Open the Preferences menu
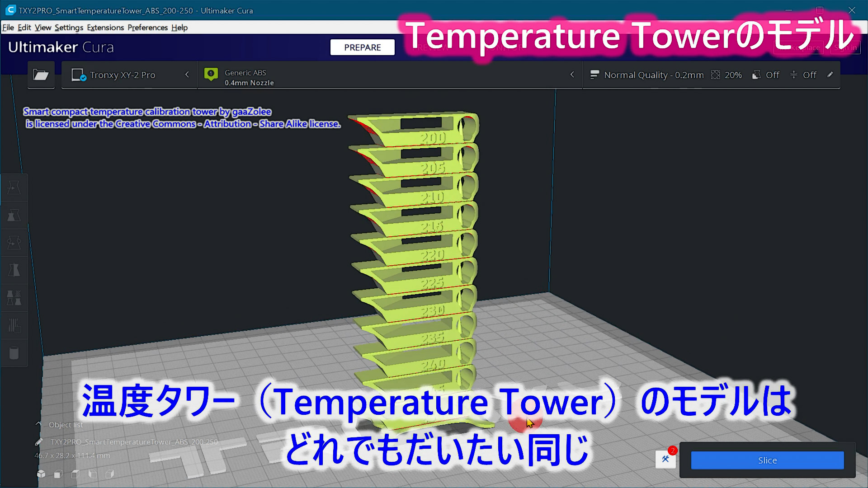The width and height of the screenshot is (868, 488). click(147, 28)
